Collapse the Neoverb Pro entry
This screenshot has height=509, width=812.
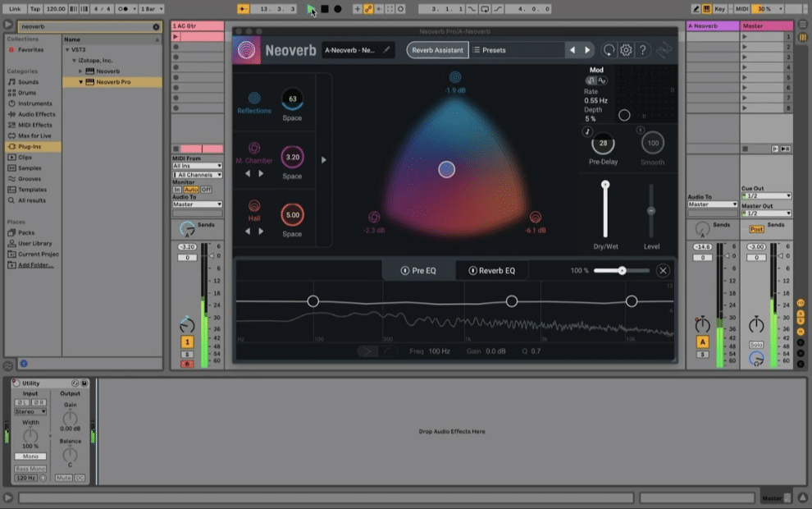coord(80,82)
